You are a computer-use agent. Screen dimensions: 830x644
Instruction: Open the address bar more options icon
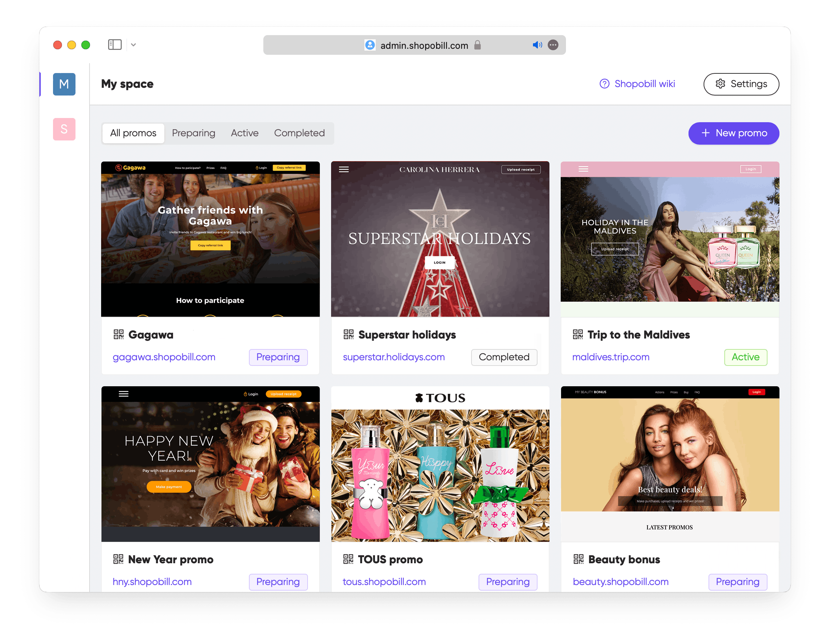(x=553, y=45)
